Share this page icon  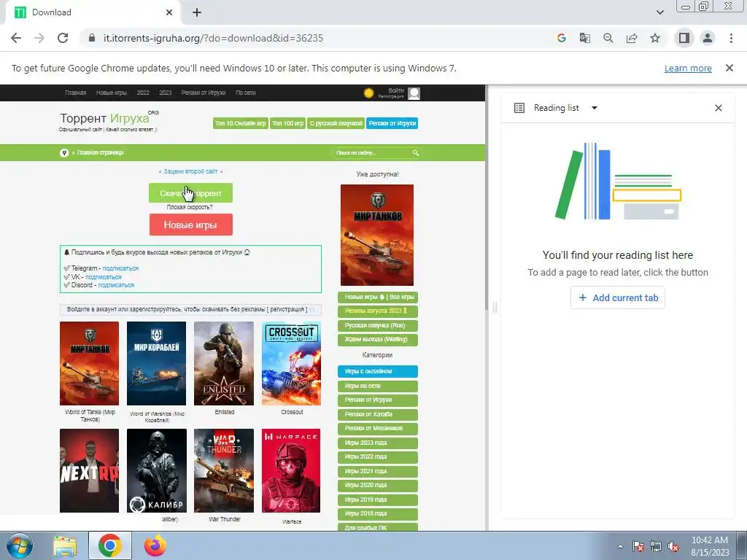(632, 38)
